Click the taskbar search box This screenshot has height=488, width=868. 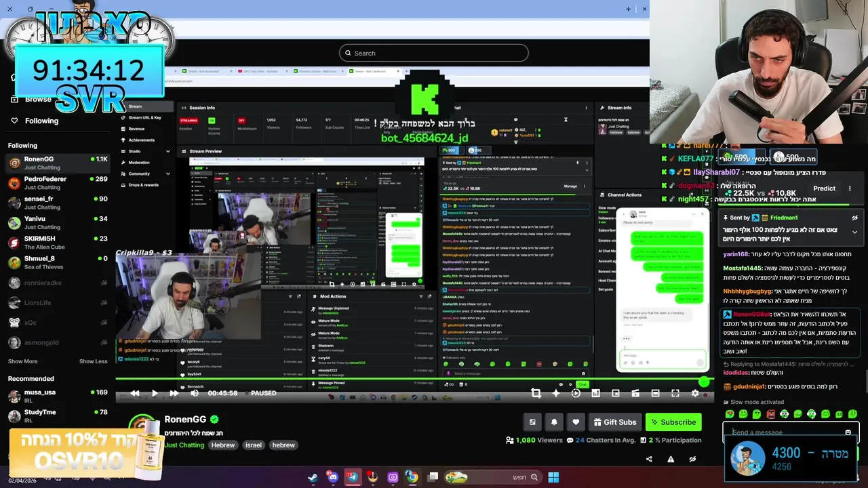[493, 477]
